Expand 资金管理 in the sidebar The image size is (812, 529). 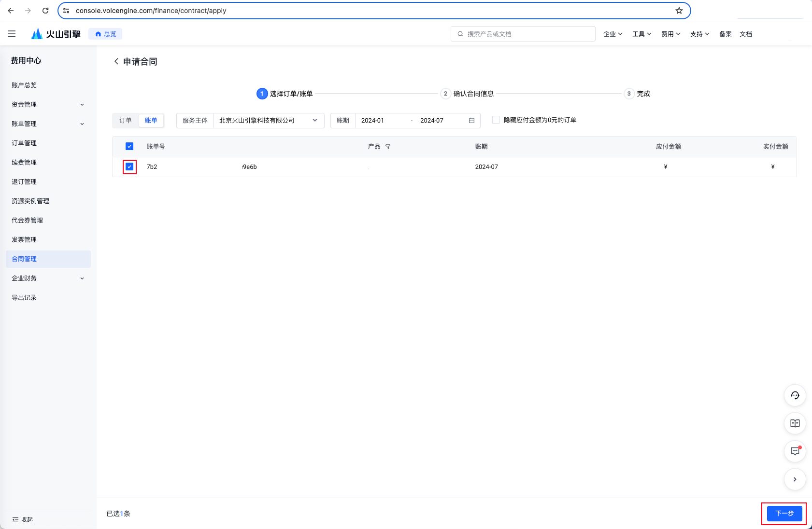tap(48, 105)
